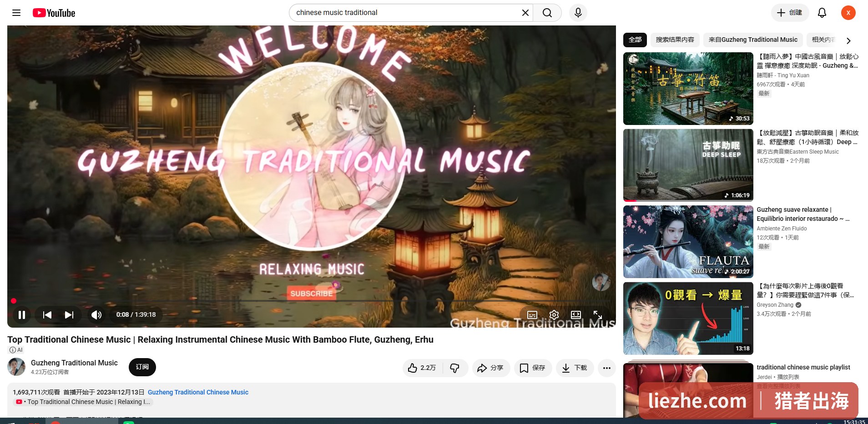Screen dimensions: 868x424
Task: Show more filter chips with arrow
Action: coord(848,40)
